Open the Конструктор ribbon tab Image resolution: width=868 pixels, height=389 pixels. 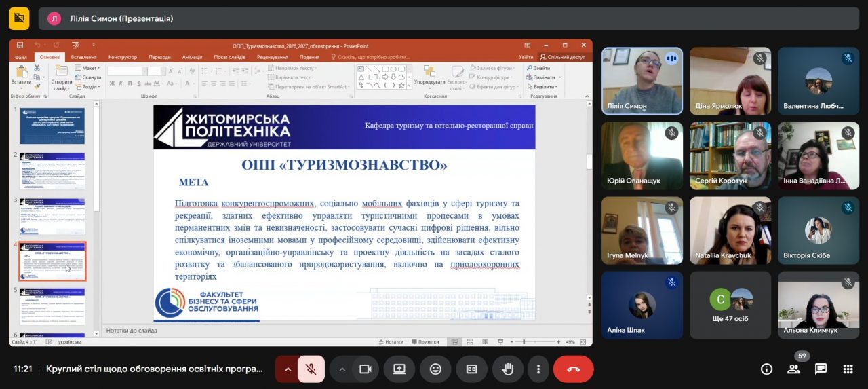pos(122,57)
